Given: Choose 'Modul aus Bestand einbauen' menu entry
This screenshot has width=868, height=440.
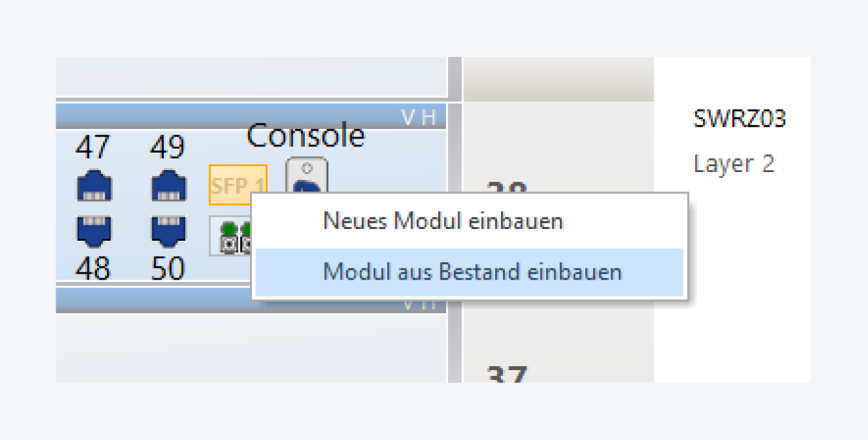Looking at the screenshot, I should [x=472, y=272].
